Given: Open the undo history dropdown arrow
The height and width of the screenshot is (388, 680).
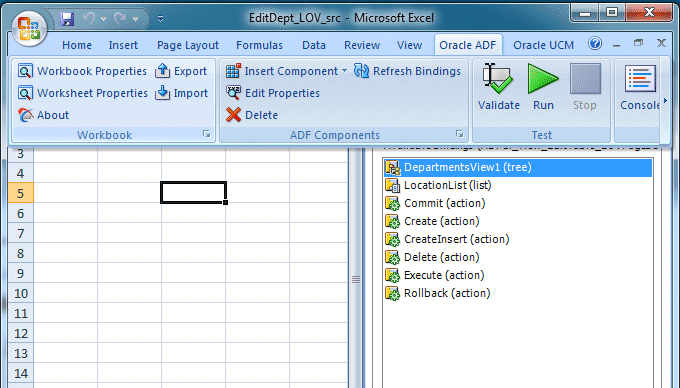Looking at the screenshot, I should pos(103,19).
